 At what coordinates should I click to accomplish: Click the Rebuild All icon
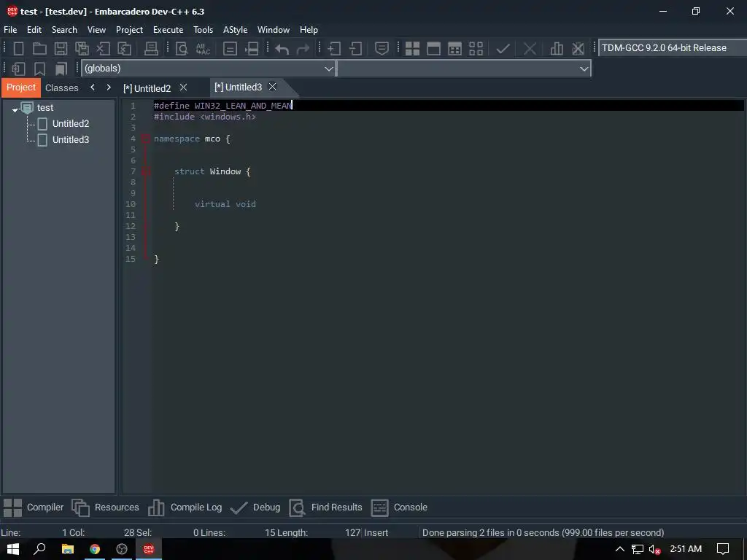[x=476, y=49]
